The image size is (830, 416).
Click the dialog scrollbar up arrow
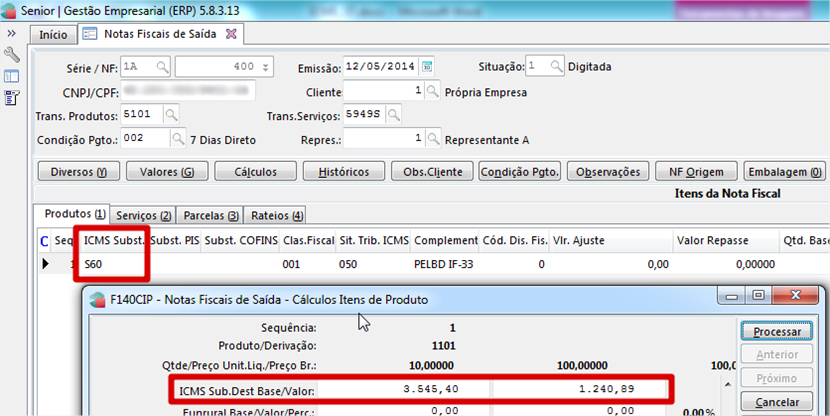[728, 384]
